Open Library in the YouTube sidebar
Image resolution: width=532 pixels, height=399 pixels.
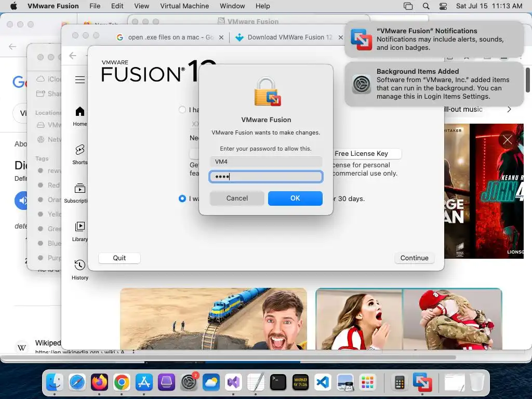click(x=80, y=231)
